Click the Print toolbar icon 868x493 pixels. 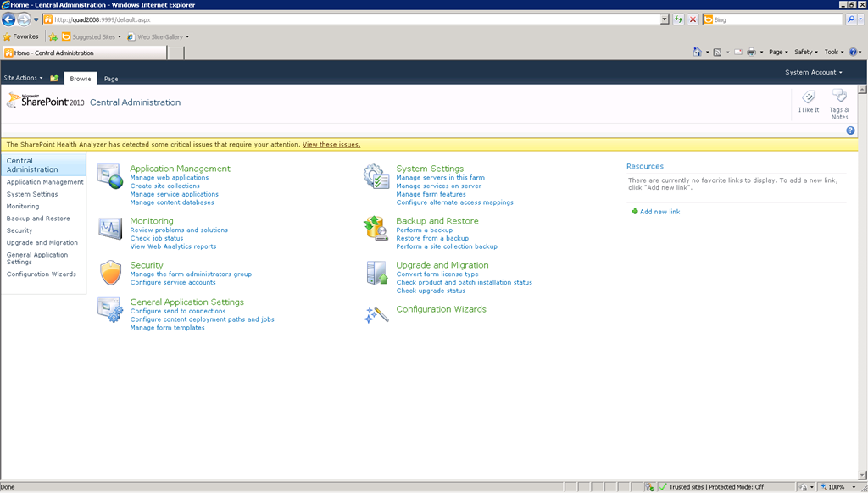[x=751, y=52]
